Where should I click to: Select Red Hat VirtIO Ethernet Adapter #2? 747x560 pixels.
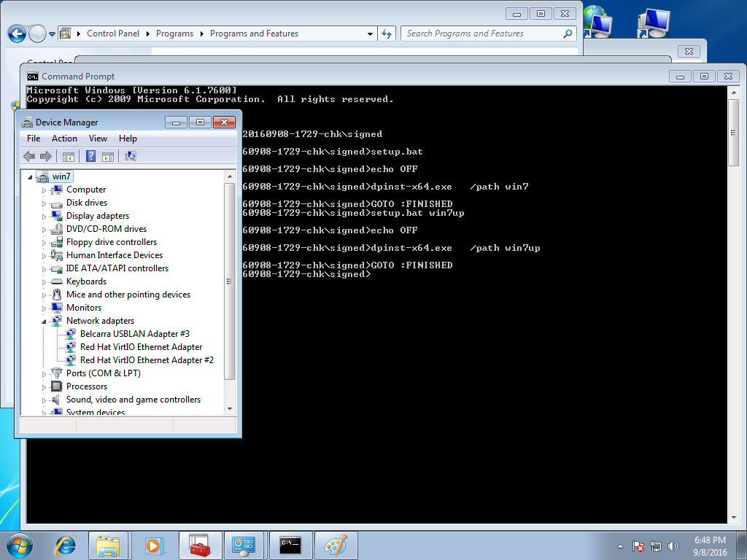(x=147, y=360)
